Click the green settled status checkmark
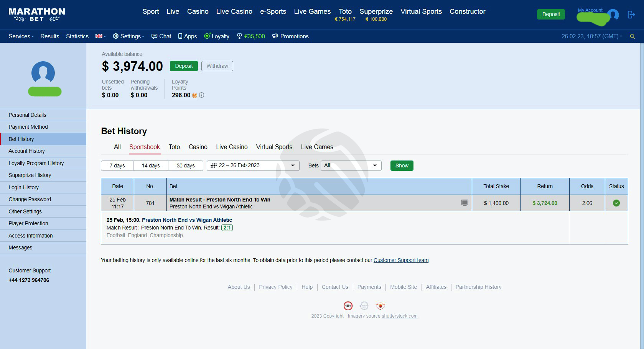The image size is (644, 349). tap(616, 203)
